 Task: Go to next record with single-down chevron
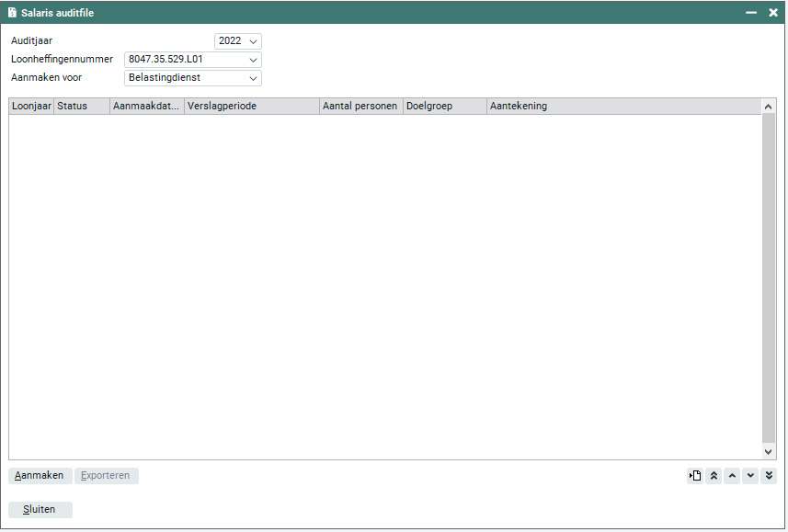tap(750, 475)
